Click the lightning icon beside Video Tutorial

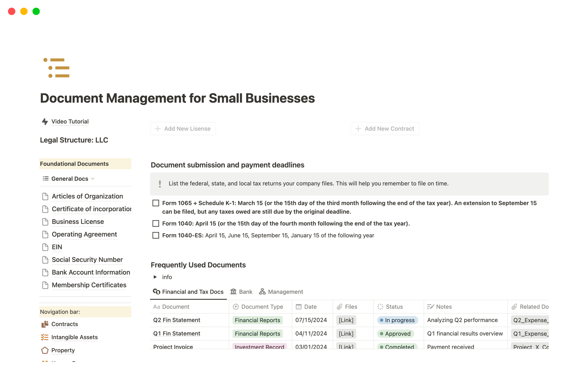[45, 122]
